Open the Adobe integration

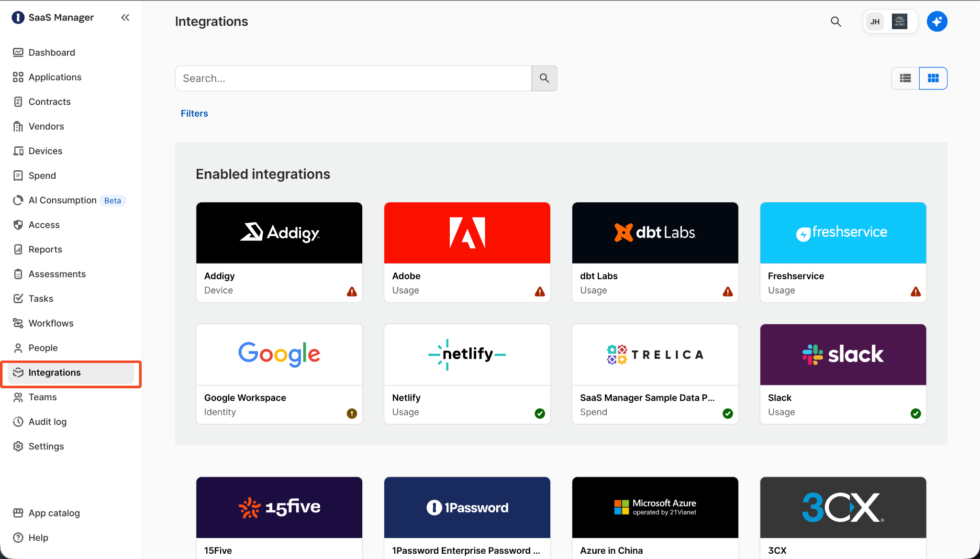click(467, 252)
